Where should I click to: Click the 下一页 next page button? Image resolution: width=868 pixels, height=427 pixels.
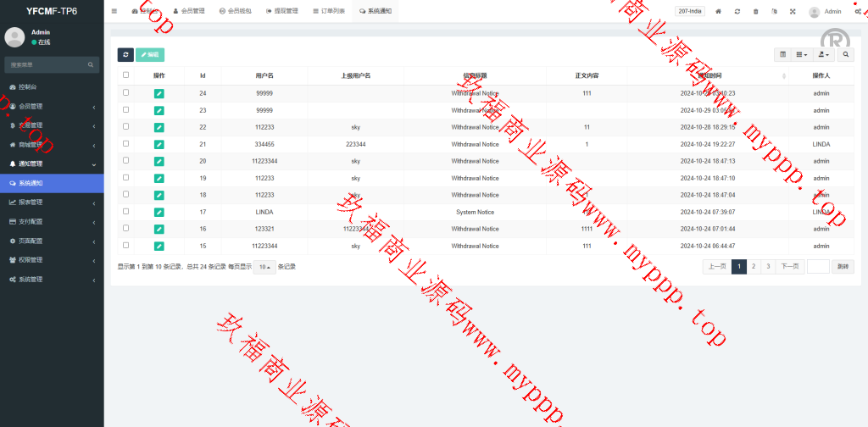tap(790, 266)
